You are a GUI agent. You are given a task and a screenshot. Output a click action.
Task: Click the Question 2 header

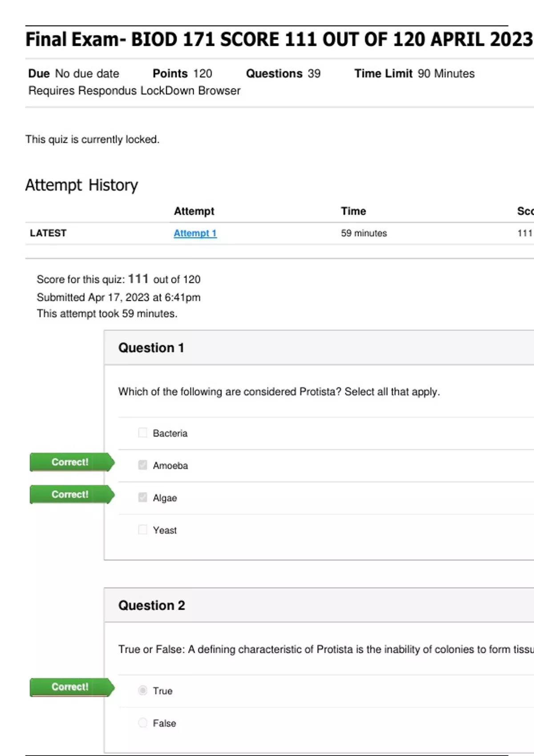[x=152, y=605]
